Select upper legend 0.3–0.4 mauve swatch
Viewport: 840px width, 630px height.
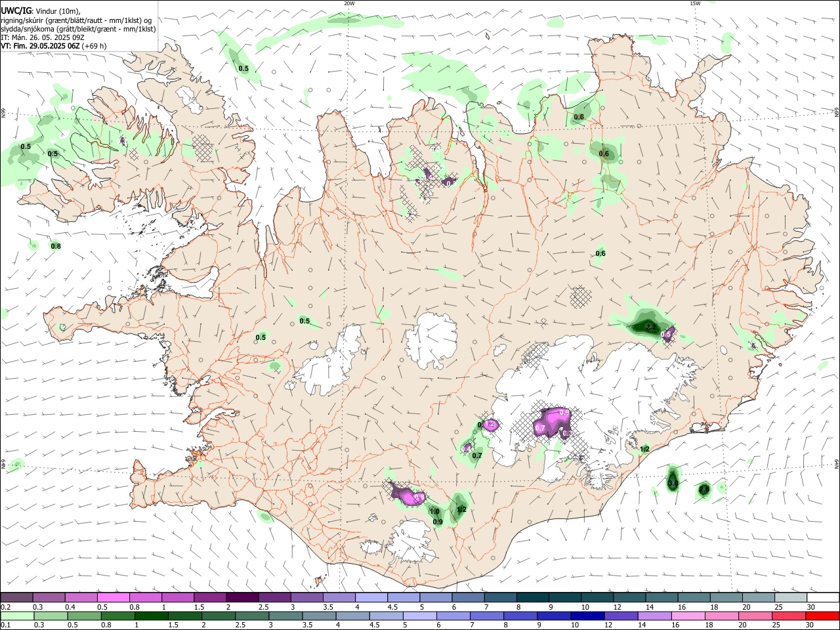click(x=49, y=597)
